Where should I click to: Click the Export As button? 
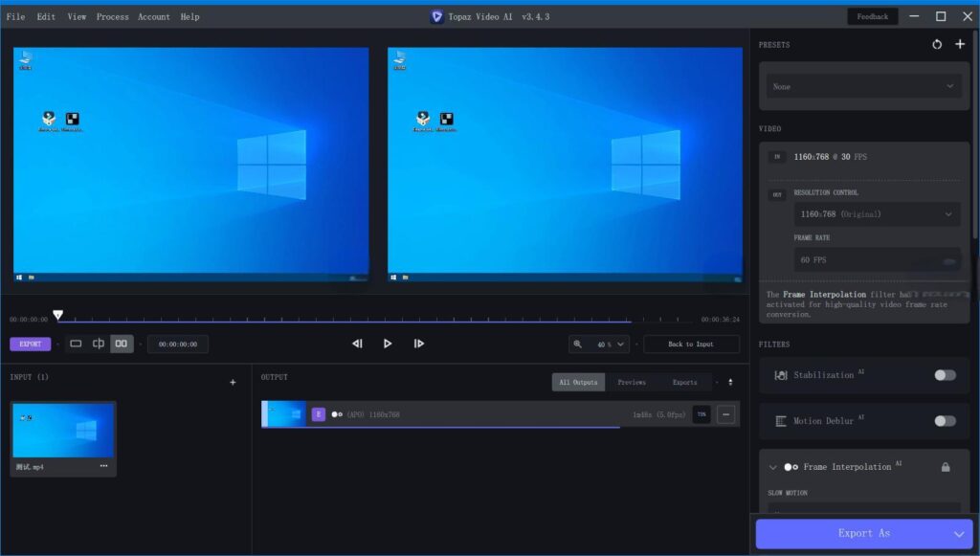click(862, 533)
